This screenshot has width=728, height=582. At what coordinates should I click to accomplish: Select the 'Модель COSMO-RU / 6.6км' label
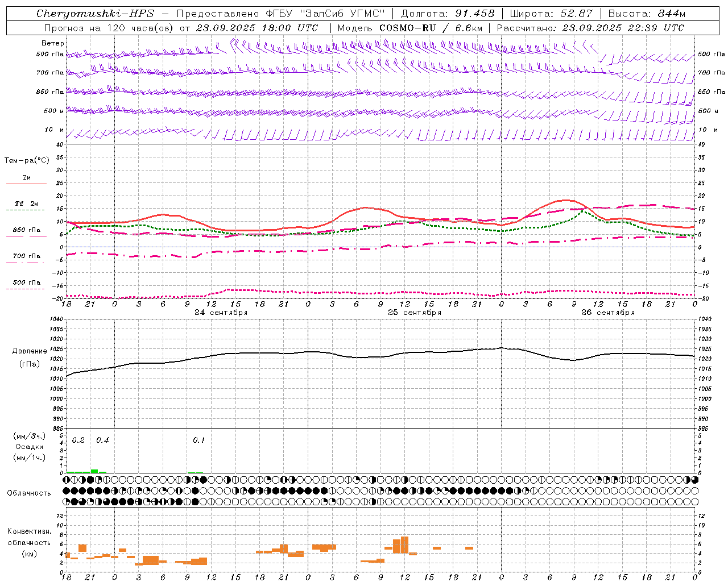[x=410, y=28]
